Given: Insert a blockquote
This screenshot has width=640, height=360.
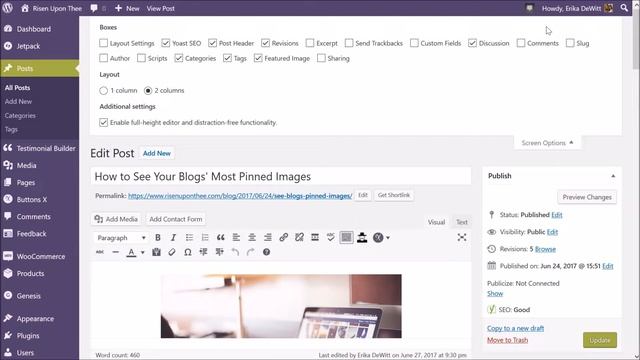Looking at the screenshot, I should pyautogui.click(x=220, y=238).
